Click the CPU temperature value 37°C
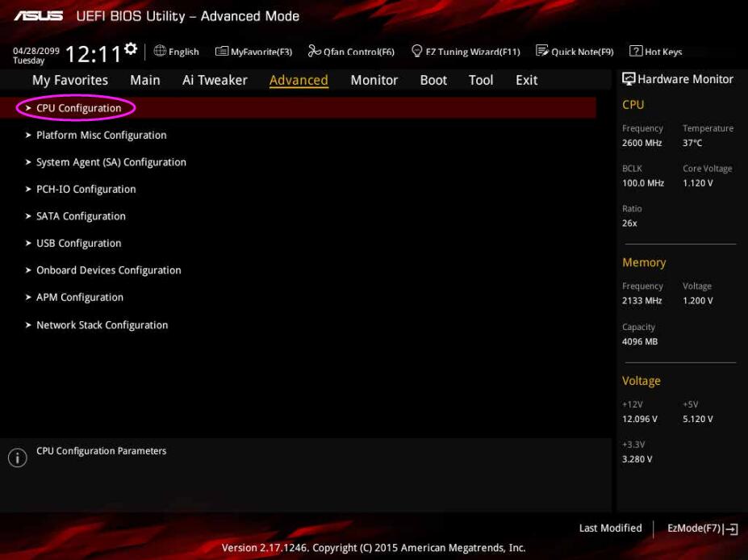 (692, 143)
